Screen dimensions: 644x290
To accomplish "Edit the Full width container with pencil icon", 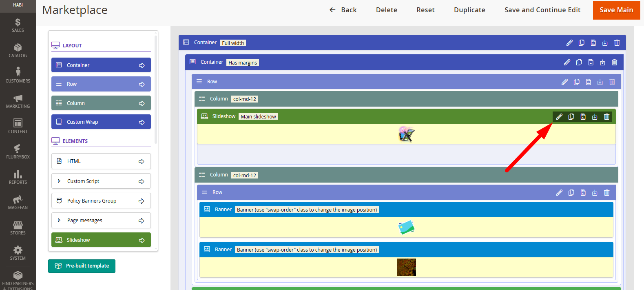I will coord(569,43).
